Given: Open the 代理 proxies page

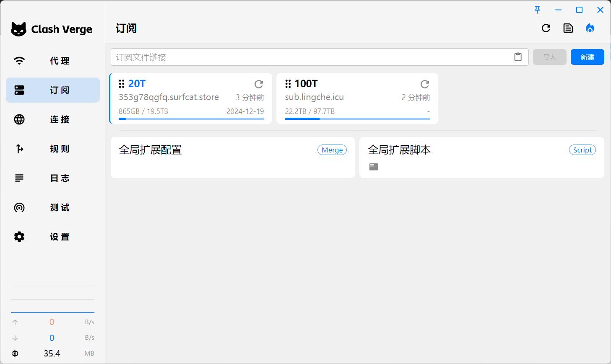Looking at the screenshot, I should (53, 61).
